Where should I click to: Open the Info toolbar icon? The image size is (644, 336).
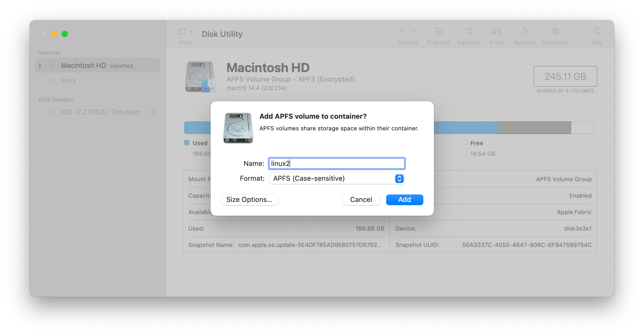pyautogui.click(x=597, y=31)
